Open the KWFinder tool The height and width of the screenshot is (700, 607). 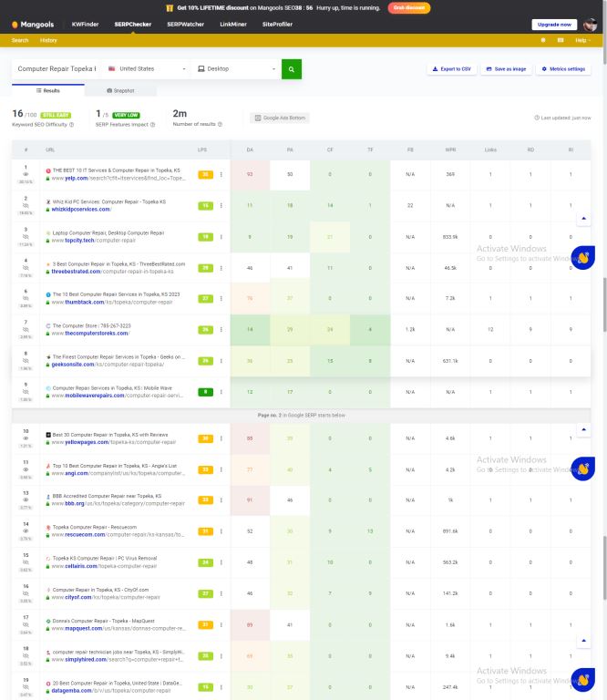pyautogui.click(x=85, y=24)
